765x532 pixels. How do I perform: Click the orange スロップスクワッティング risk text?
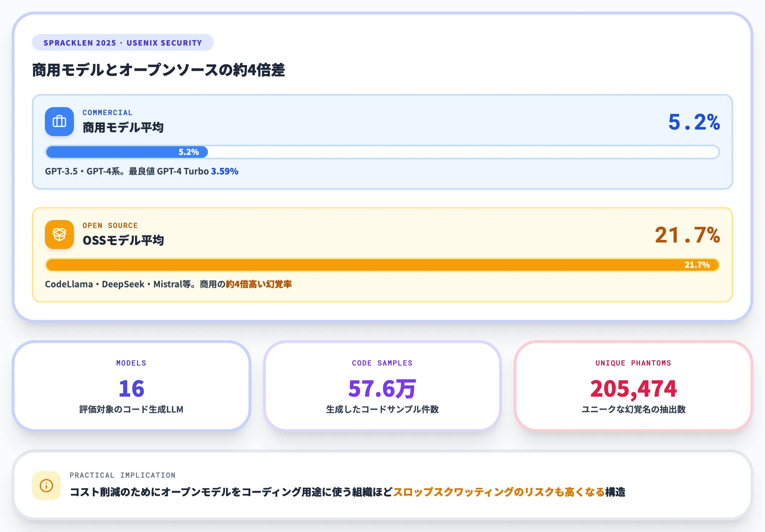(499, 492)
